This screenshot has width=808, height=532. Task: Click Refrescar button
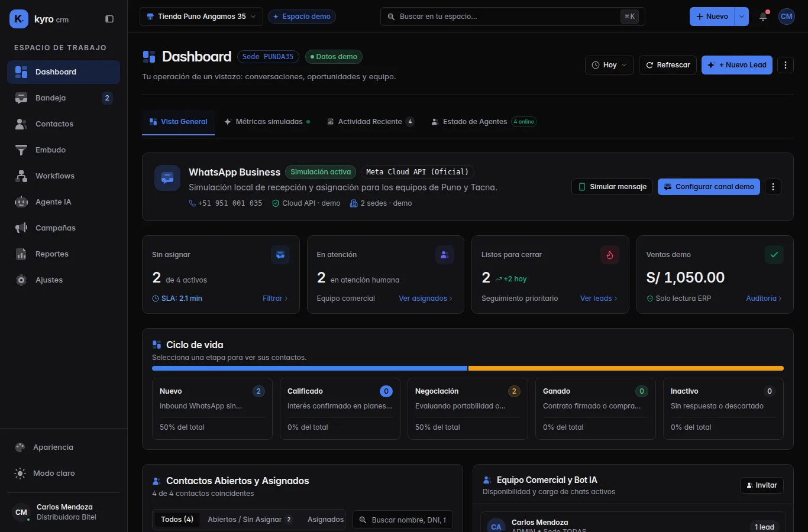click(668, 65)
